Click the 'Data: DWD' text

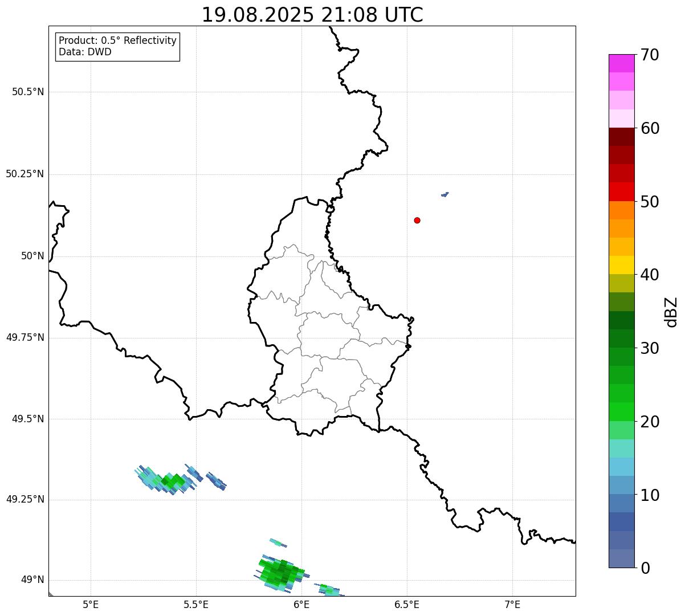tap(85, 52)
